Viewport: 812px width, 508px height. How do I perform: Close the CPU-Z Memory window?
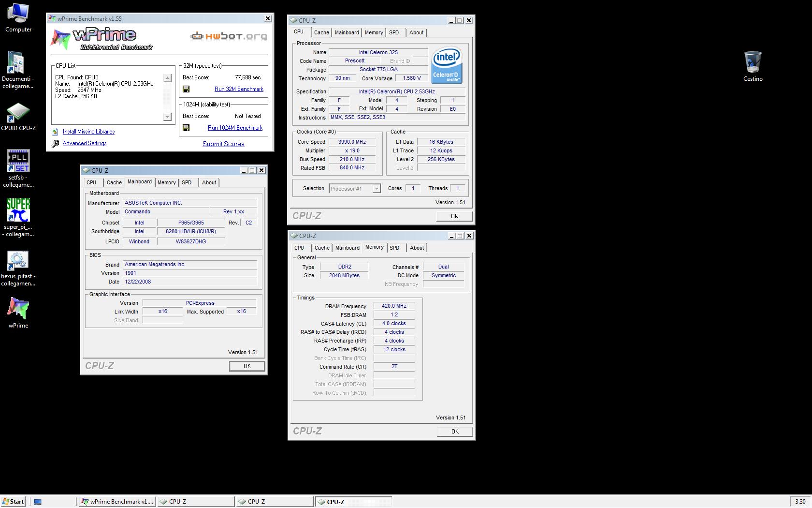[469, 236]
